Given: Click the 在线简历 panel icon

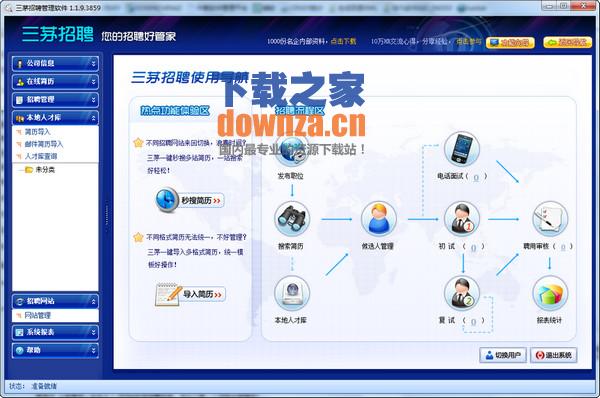Looking at the screenshot, I should [20, 82].
